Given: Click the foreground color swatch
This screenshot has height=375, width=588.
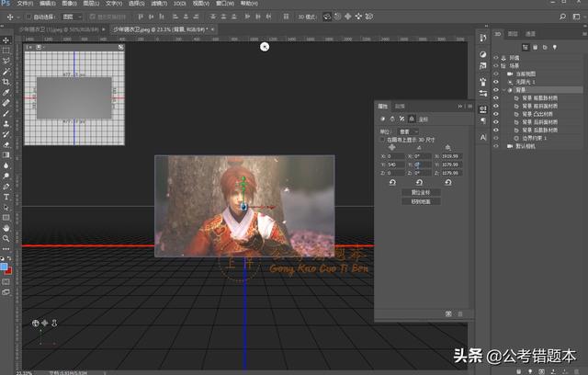Looking at the screenshot, I should click(x=4, y=267).
